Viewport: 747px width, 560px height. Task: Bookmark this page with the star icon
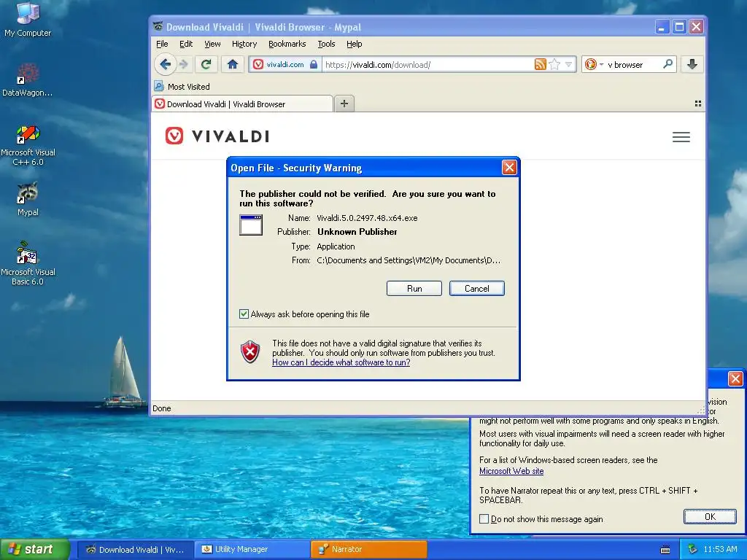coord(554,64)
